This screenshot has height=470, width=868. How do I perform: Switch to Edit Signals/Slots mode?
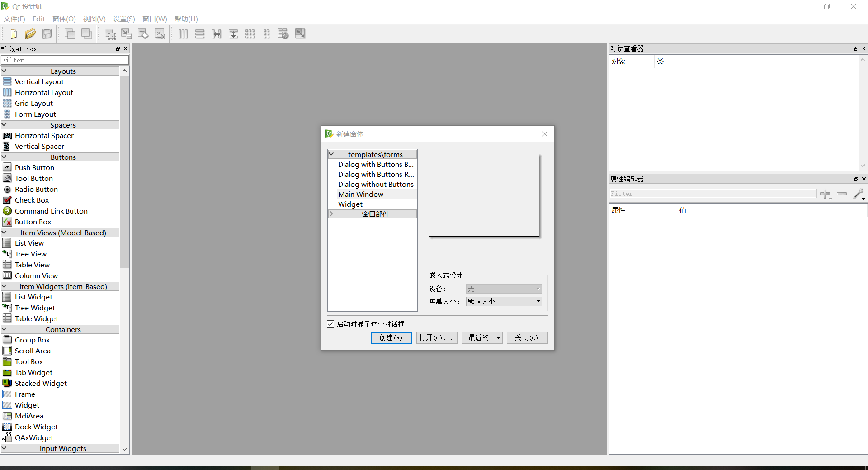(127, 33)
